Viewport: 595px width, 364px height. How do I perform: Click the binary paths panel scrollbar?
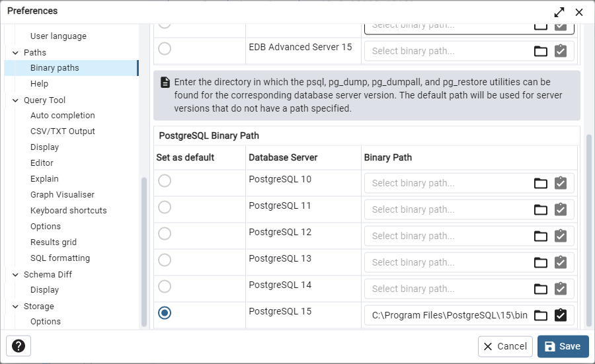pos(589,230)
